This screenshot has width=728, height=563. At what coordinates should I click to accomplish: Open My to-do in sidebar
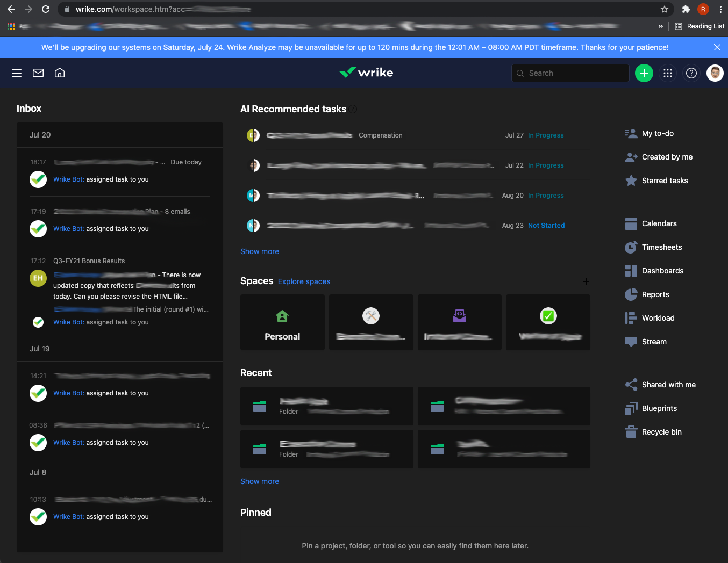coord(657,133)
